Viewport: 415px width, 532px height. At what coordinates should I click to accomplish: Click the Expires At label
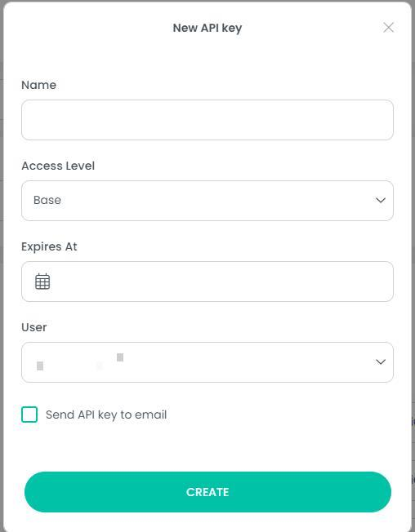click(49, 246)
